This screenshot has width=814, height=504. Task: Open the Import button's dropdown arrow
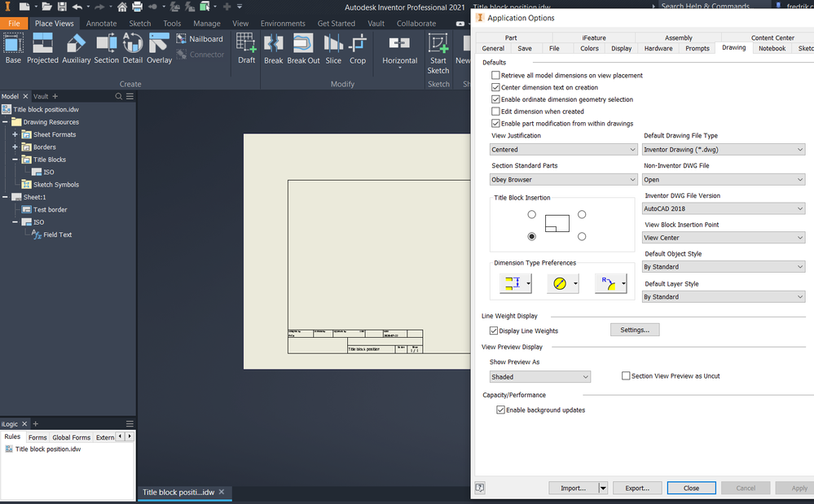pos(603,488)
